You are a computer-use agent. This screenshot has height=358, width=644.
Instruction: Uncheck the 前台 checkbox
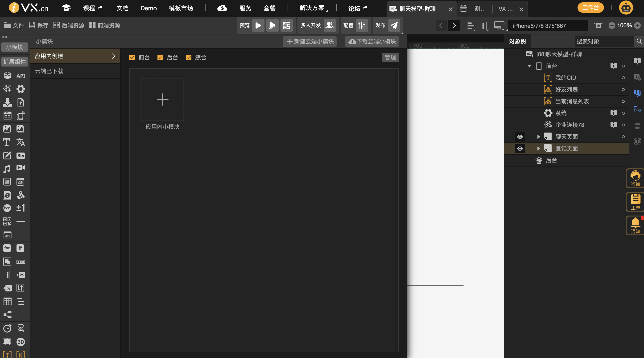pyautogui.click(x=132, y=58)
